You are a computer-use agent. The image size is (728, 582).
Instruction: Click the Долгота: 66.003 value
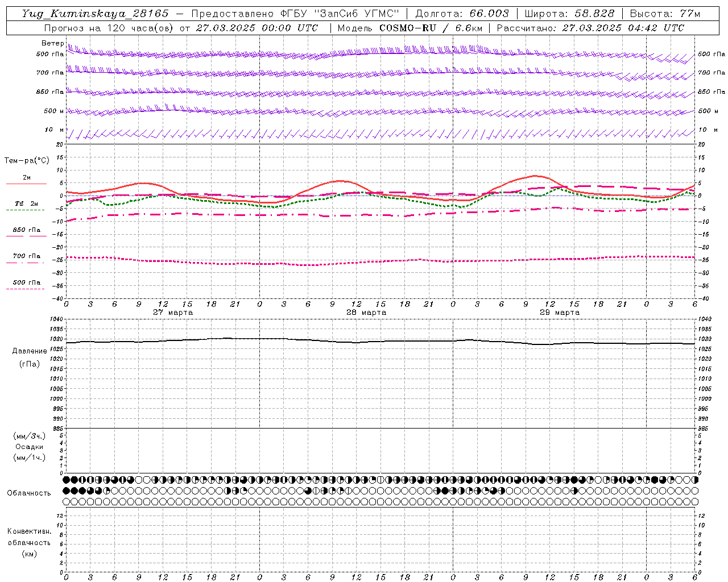pos(462,14)
